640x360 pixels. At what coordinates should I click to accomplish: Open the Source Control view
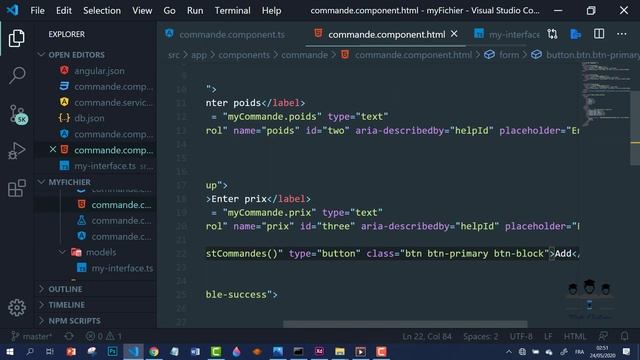[x=18, y=114]
